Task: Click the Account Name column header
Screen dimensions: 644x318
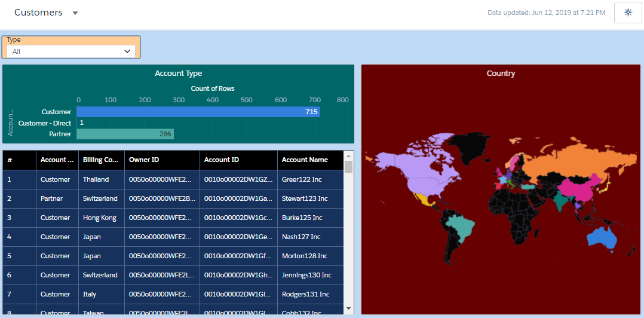Action: click(x=305, y=160)
